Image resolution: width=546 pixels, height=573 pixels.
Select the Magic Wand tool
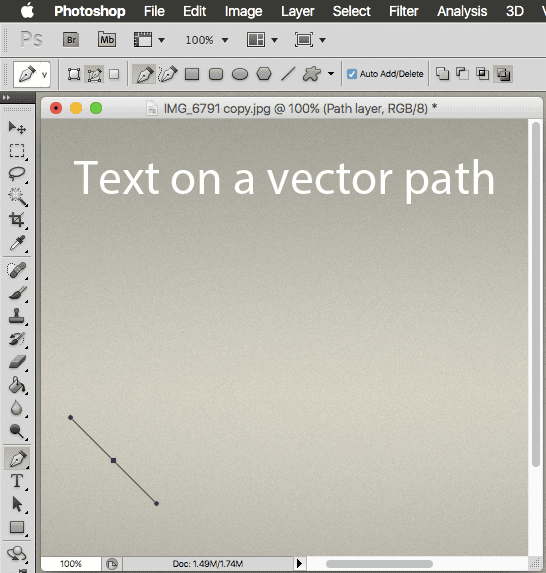click(x=17, y=197)
